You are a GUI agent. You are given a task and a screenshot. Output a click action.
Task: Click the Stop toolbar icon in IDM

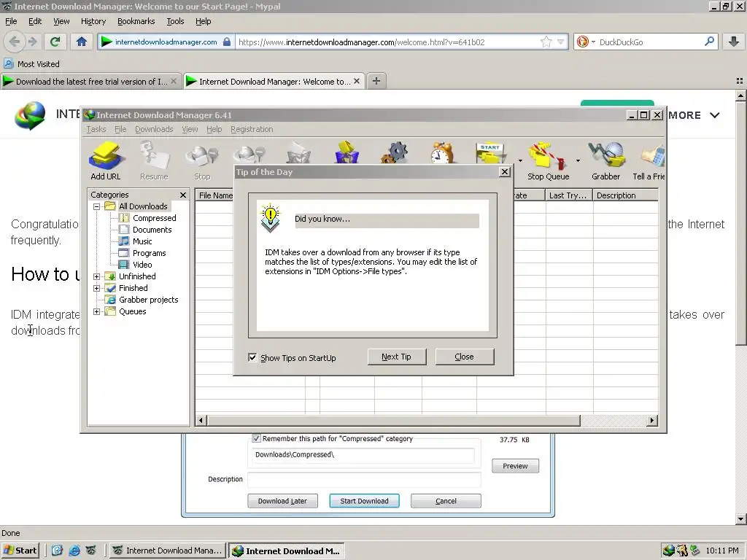pyautogui.click(x=202, y=161)
